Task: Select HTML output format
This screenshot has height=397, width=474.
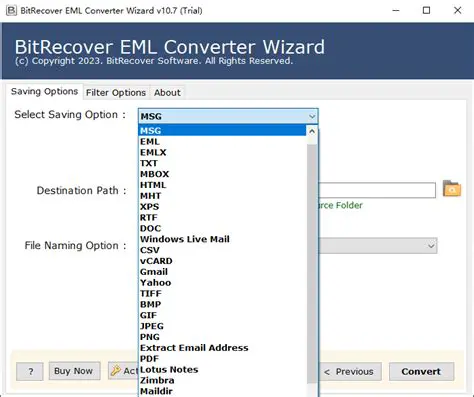Action: [x=222, y=185]
